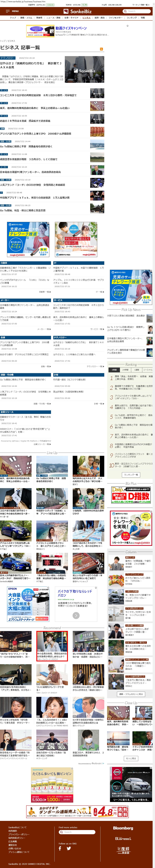The image size is (155, 868).
Task: Switch ranking to 1週間 tab
Action: pyautogui.click(x=136, y=370)
